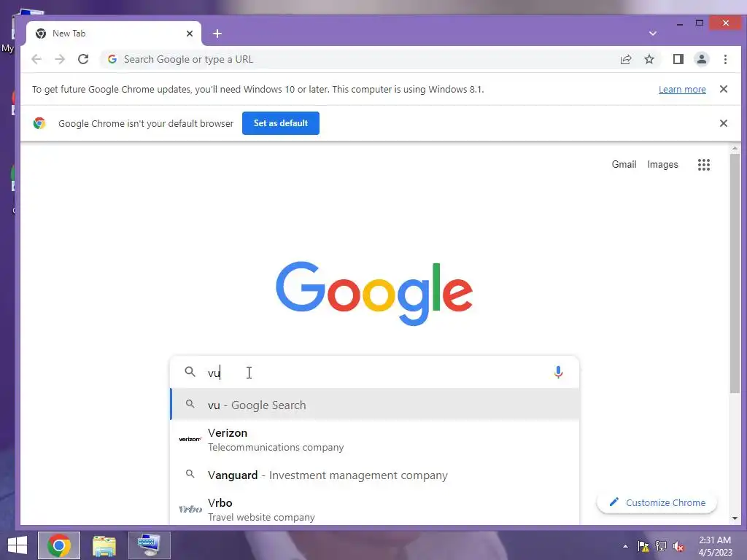
Task: Click Customize Chrome button
Action: 657,503
